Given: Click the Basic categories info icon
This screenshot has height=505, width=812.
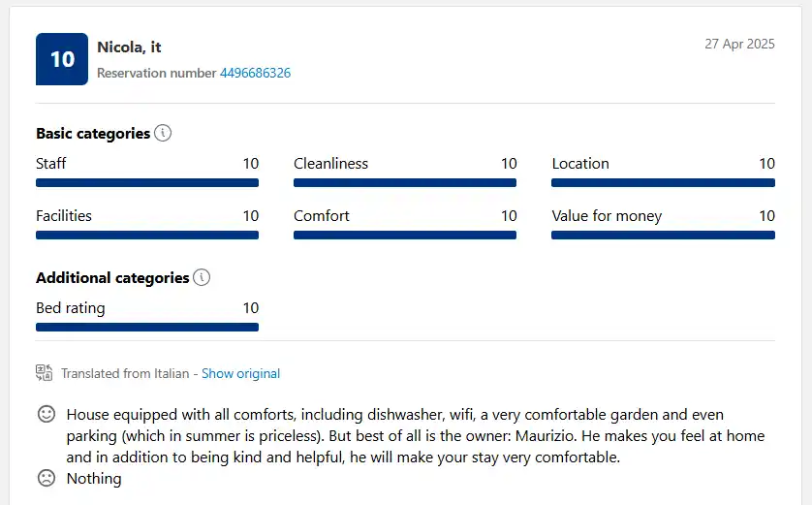Looking at the screenshot, I should [163, 133].
